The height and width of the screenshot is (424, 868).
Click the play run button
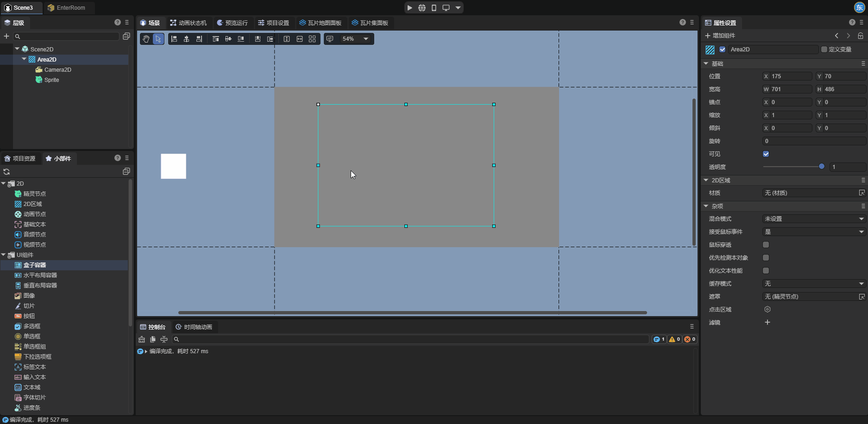pyautogui.click(x=409, y=8)
